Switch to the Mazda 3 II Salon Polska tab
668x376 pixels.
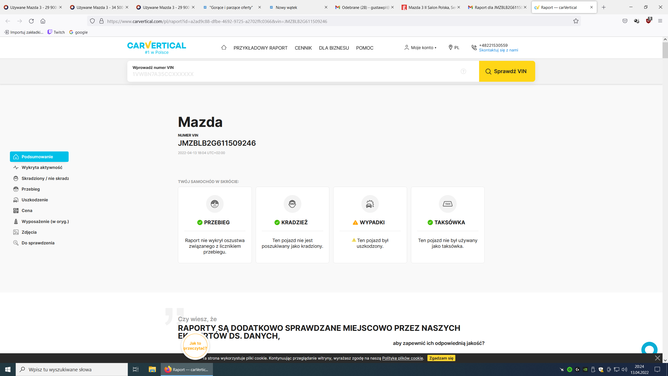(431, 7)
